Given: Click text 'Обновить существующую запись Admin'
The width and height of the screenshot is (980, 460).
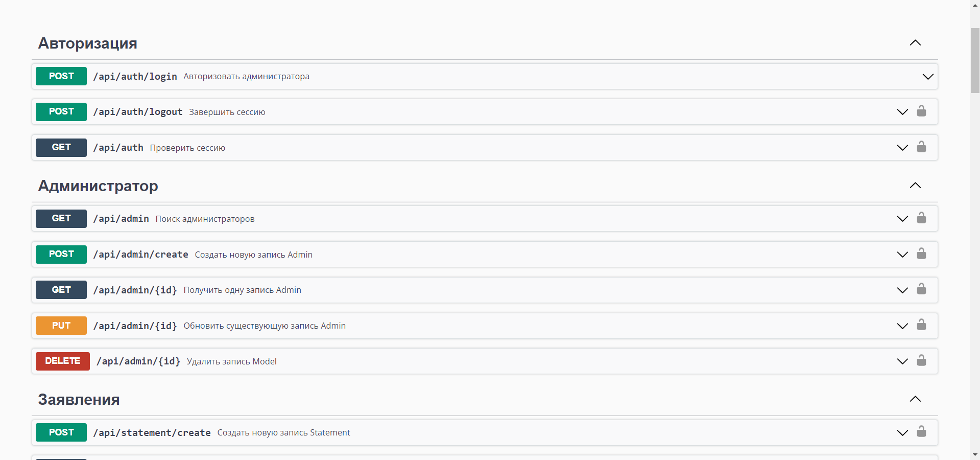Looking at the screenshot, I should (265, 326).
